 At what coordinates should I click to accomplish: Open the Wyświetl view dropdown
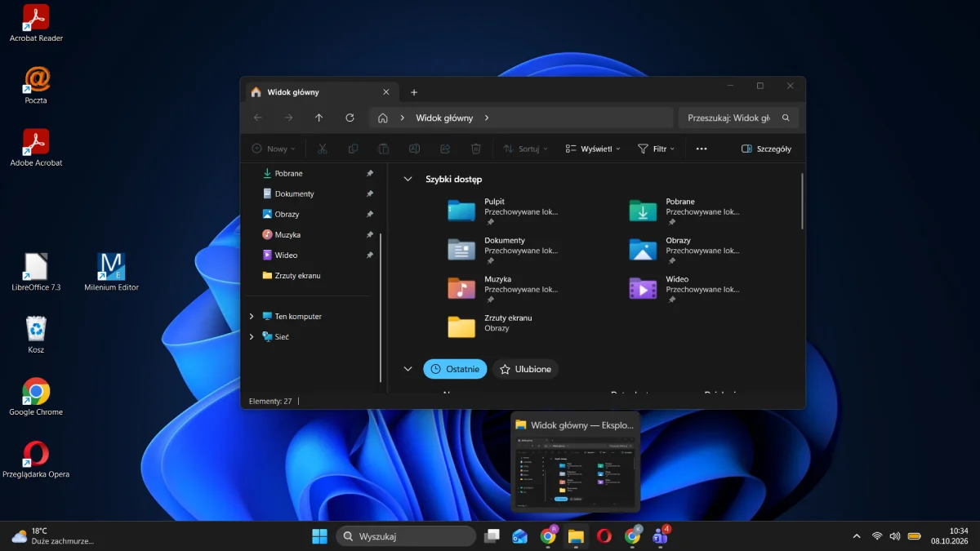pos(593,149)
